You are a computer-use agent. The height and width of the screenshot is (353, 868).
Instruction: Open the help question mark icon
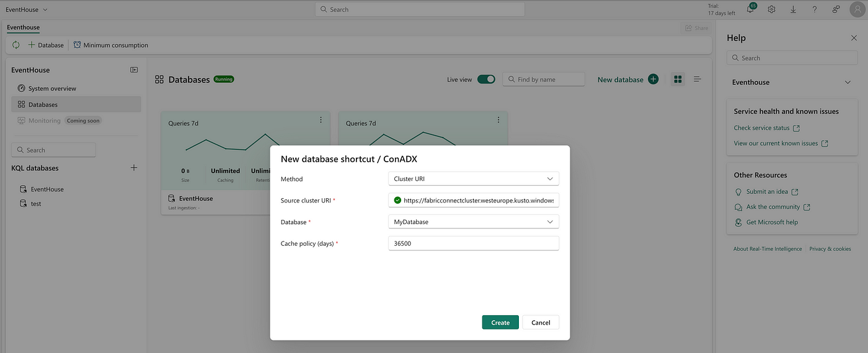815,9
